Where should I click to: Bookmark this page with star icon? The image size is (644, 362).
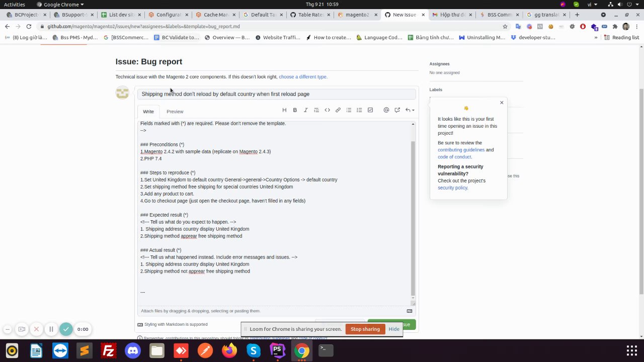click(x=505, y=26)
